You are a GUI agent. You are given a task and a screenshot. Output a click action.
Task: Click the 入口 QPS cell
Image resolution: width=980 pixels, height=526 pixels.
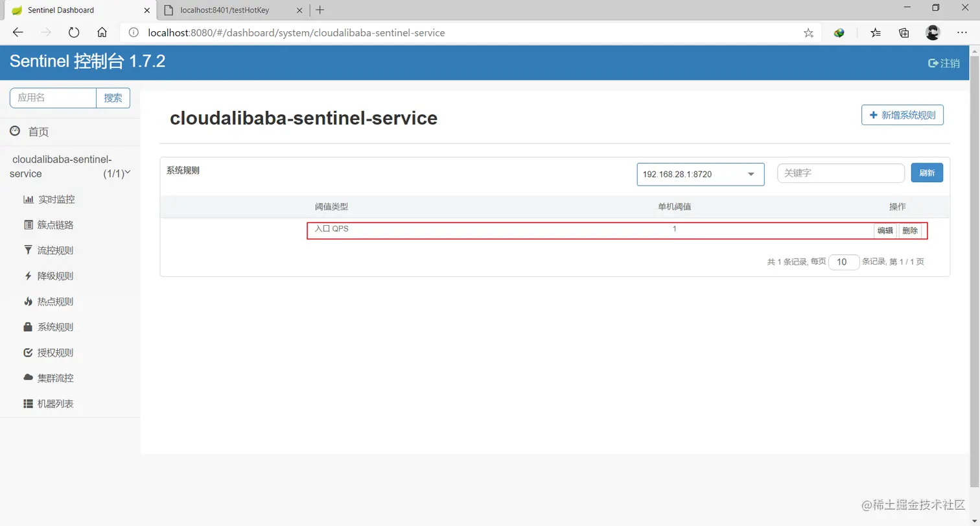click(x=332, y=229)
